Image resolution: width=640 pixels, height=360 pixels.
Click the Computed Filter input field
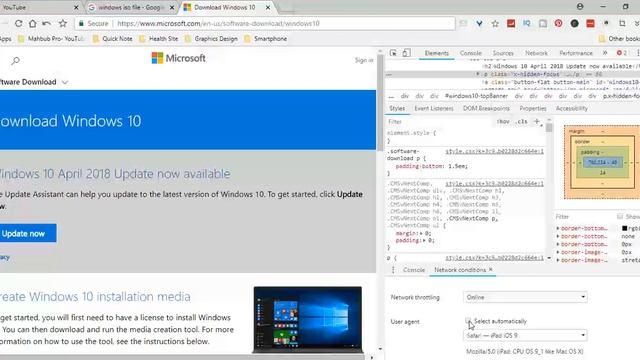584,217
